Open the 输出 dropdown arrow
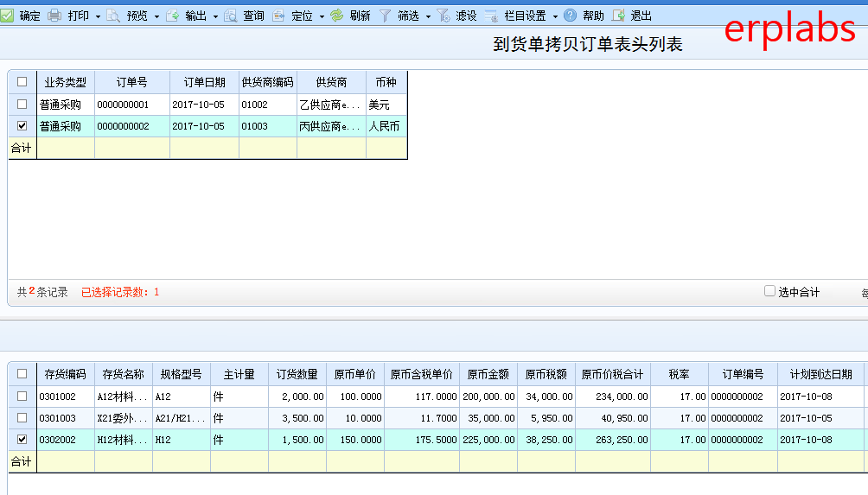868x495 pixels. coord(215,16)
